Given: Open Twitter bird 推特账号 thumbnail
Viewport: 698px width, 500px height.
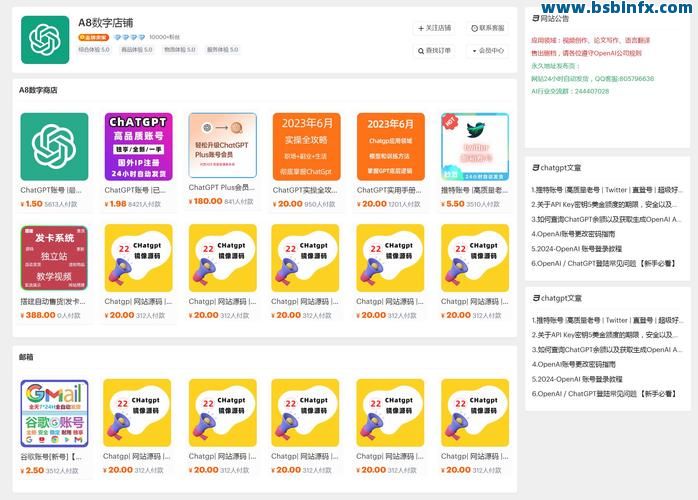Looking at the screenshot, I should pyautogui.click(x=475, y=146).
